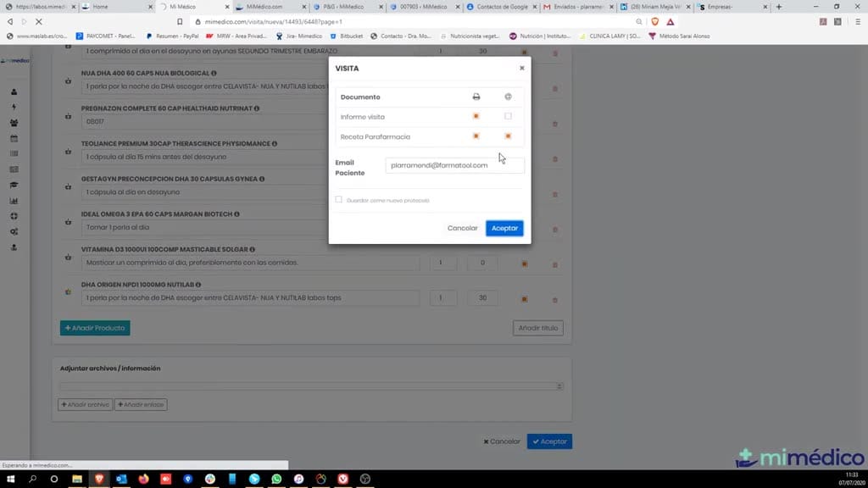Click info icon next to GESTAGYN PRECONCEPCION product
Screen dimensions: 868x488
pyautogui.click(x=262, y=180)
